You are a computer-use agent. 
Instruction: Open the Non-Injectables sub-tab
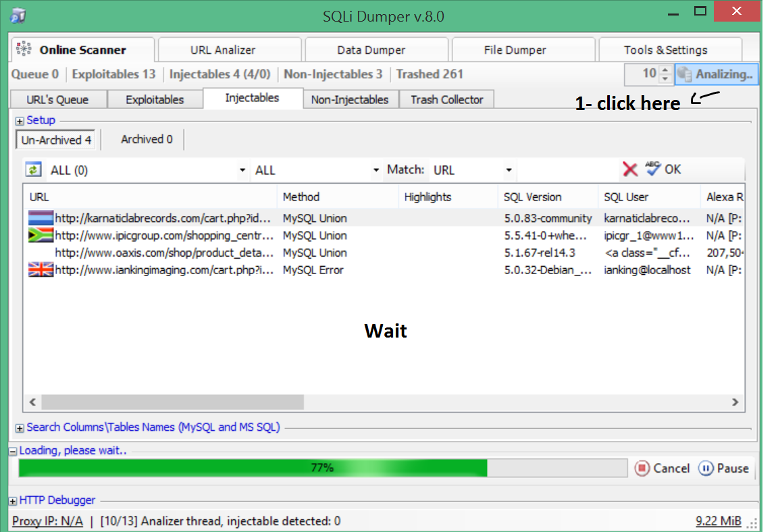tap(350, 100)
